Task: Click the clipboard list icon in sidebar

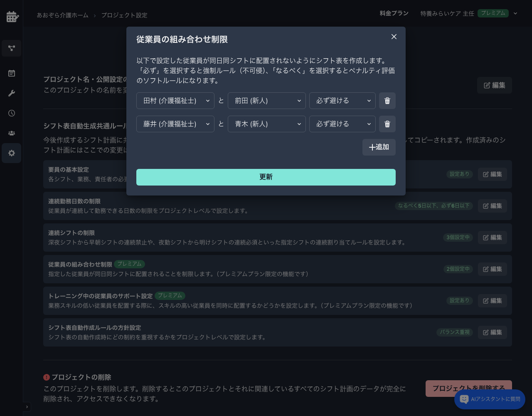Action: tap(11, 73)
